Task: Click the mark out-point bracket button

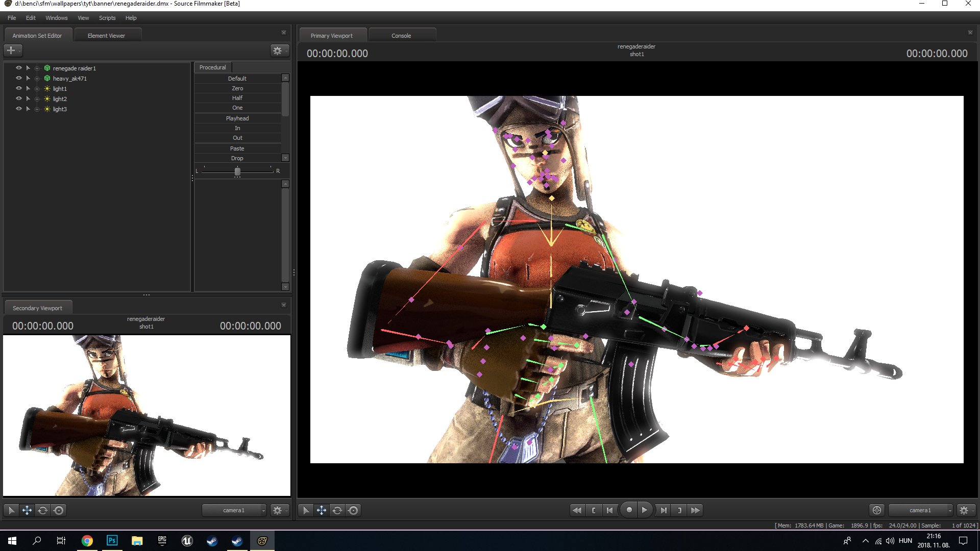Action: point(679,510)
